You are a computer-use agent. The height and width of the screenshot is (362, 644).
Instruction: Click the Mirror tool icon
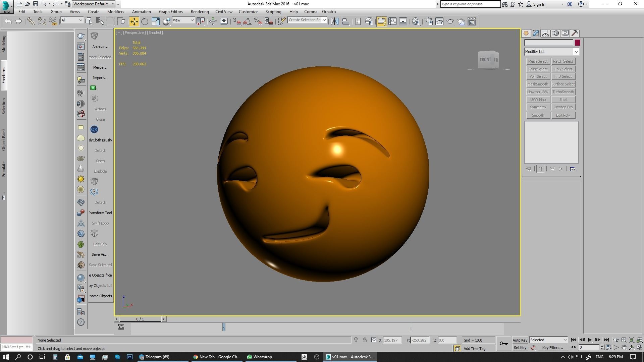tap(334, 21)
